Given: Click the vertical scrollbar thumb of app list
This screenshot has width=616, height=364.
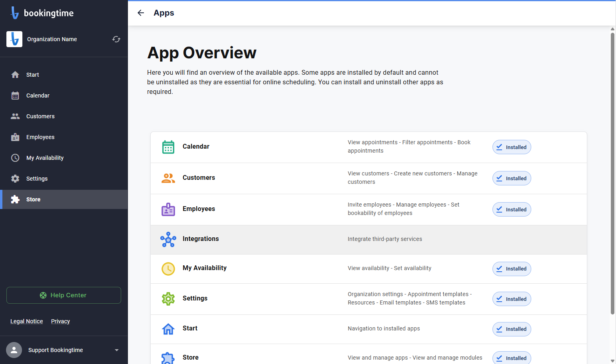Looking at the screenshot, I should click(612, 174).
